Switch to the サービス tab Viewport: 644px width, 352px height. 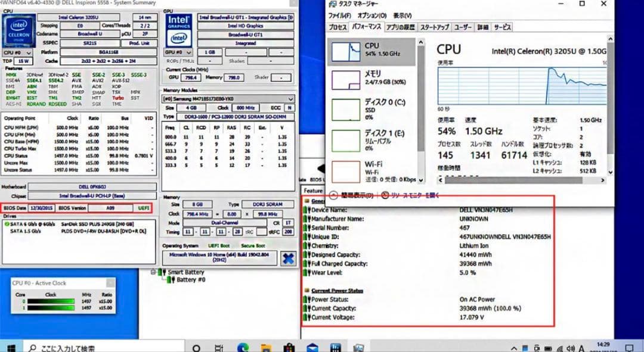coord(502,27)
